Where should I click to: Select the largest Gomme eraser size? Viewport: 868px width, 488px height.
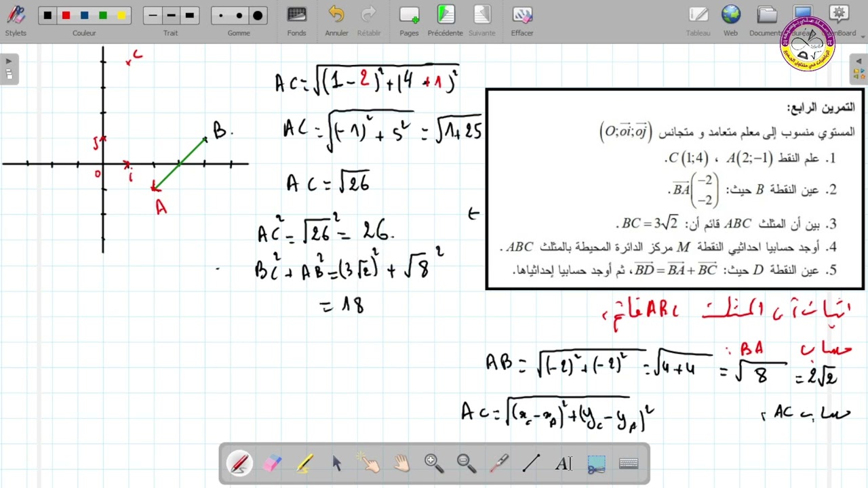[258, 16]
